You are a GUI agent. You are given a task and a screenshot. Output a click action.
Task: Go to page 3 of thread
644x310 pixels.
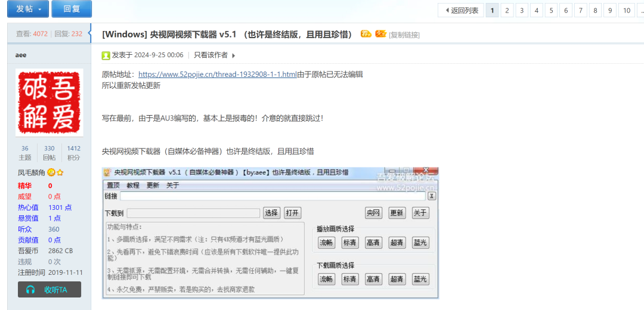click(x=522, y=11)
